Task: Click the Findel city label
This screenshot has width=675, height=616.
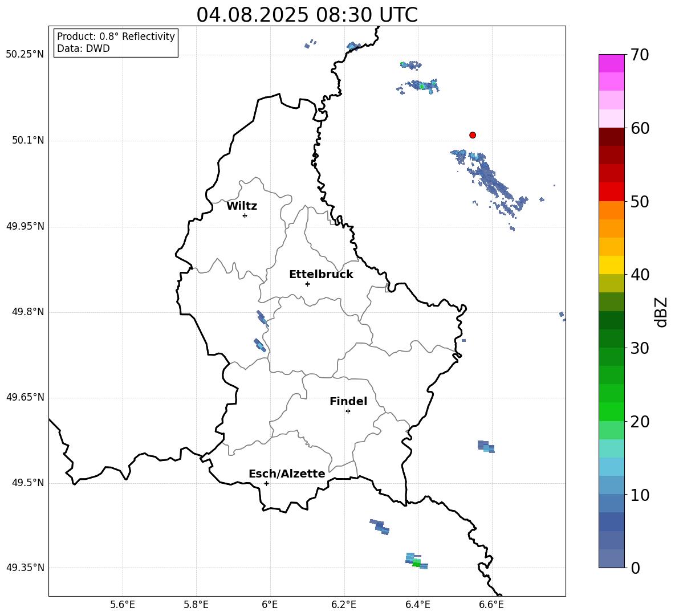Action: pyautogui.click(x=348, y=401)
